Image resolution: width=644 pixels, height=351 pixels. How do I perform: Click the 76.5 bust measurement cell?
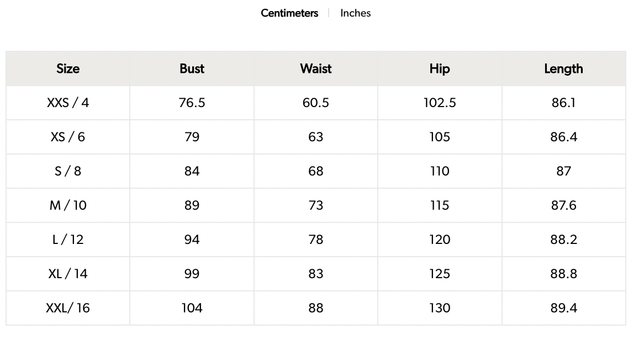192,103
